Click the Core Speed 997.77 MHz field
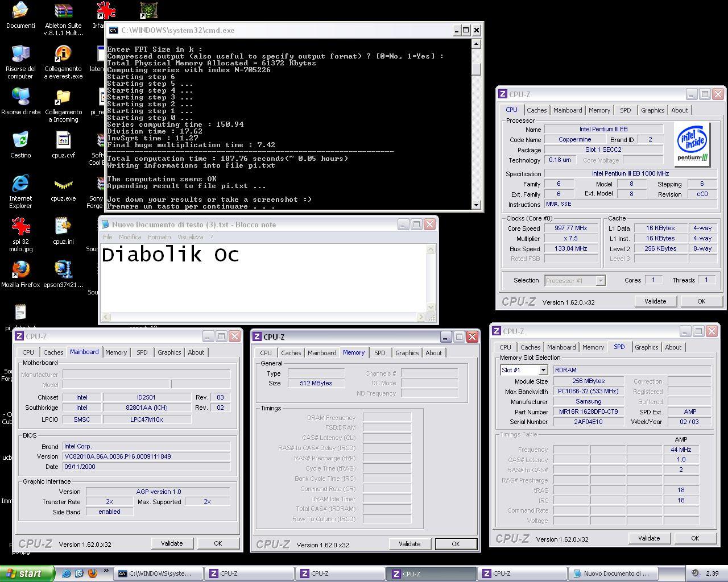Screen dimensions: 728x582 tap(570, 228)
